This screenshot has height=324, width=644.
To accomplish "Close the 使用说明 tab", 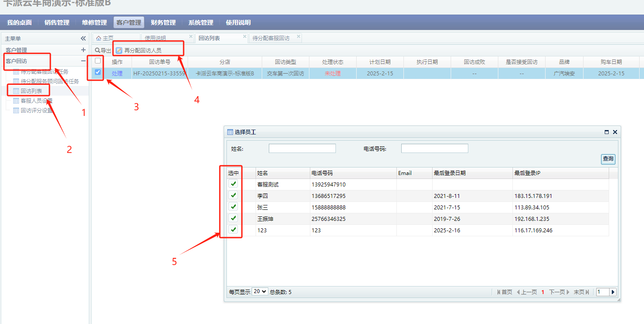I will pyautogui.click(x=191, y=37).
